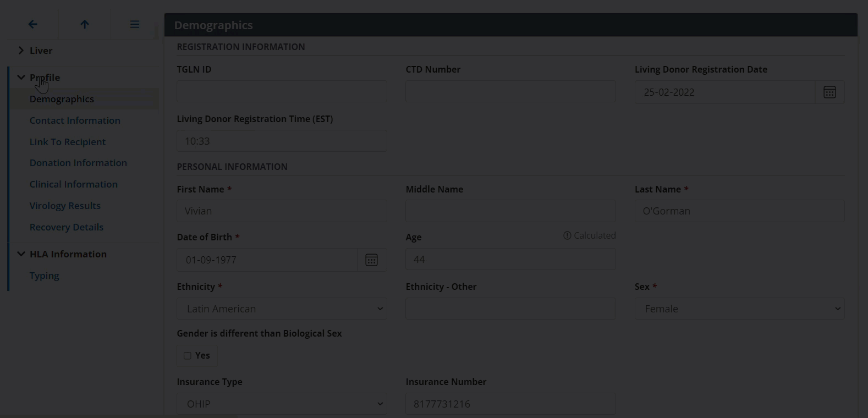
Task: Collapse the Profile section chevron
Action: [x=21, y=77]
